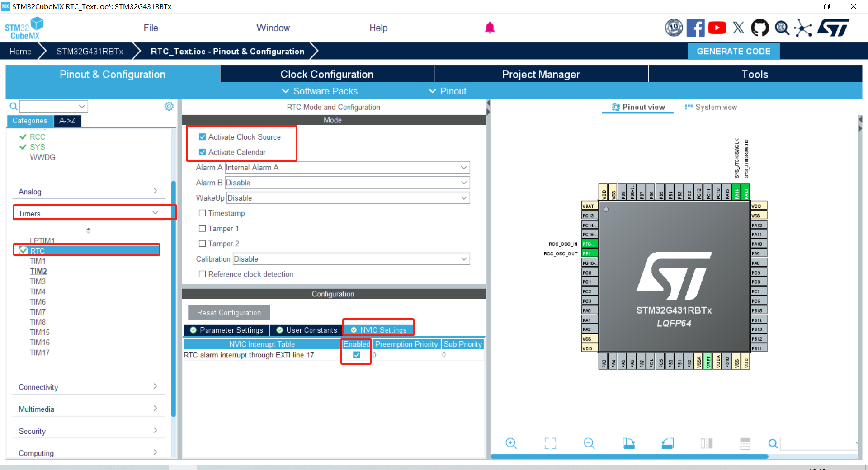Expand the Computing category
The width and height of the screenshot is (868, 470).
click(x=89, y=453)
